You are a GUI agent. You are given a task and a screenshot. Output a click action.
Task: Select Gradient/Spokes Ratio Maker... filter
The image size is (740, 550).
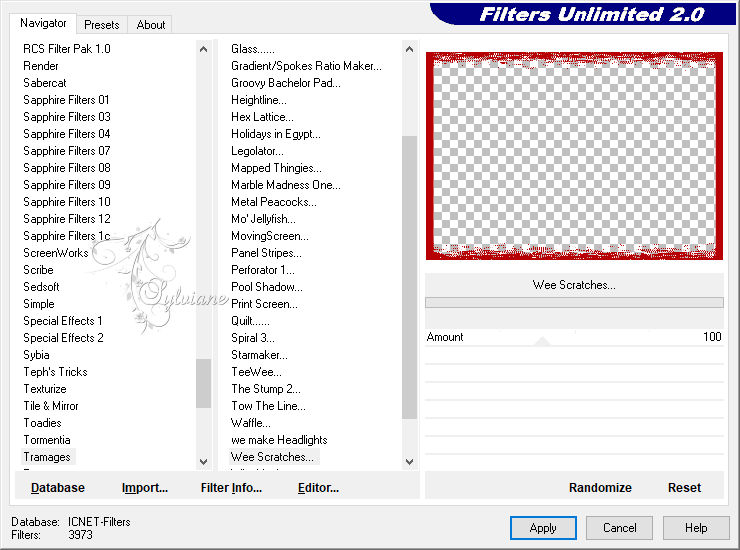[x=306, y=66]
